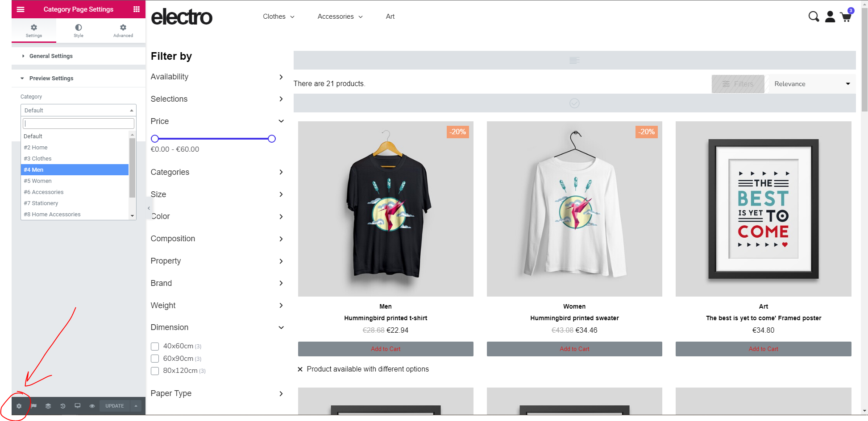
Task: Select #5 Women in the category list
Action: point(38,181)
